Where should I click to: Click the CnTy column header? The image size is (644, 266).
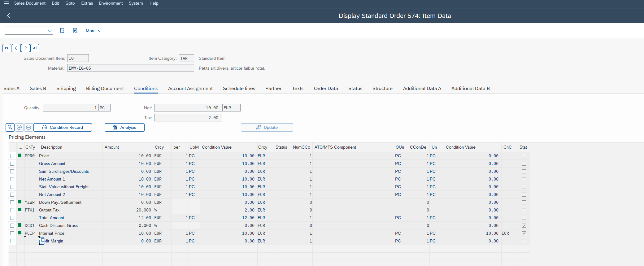click(30, 147)
